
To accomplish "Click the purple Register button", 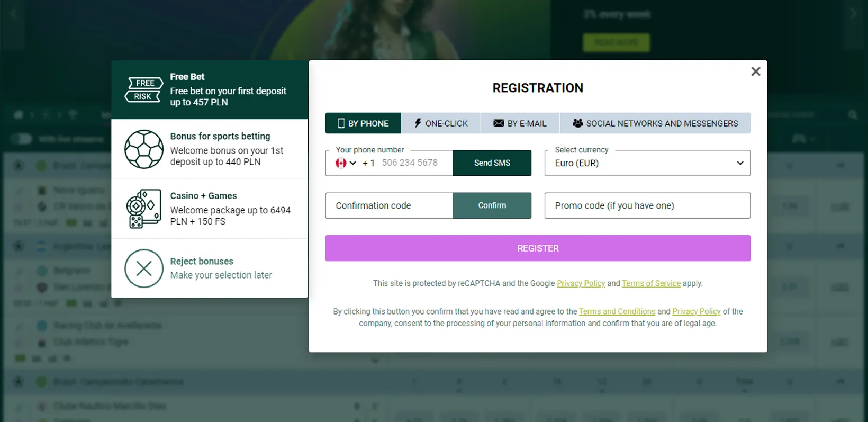I will (537, 248).
